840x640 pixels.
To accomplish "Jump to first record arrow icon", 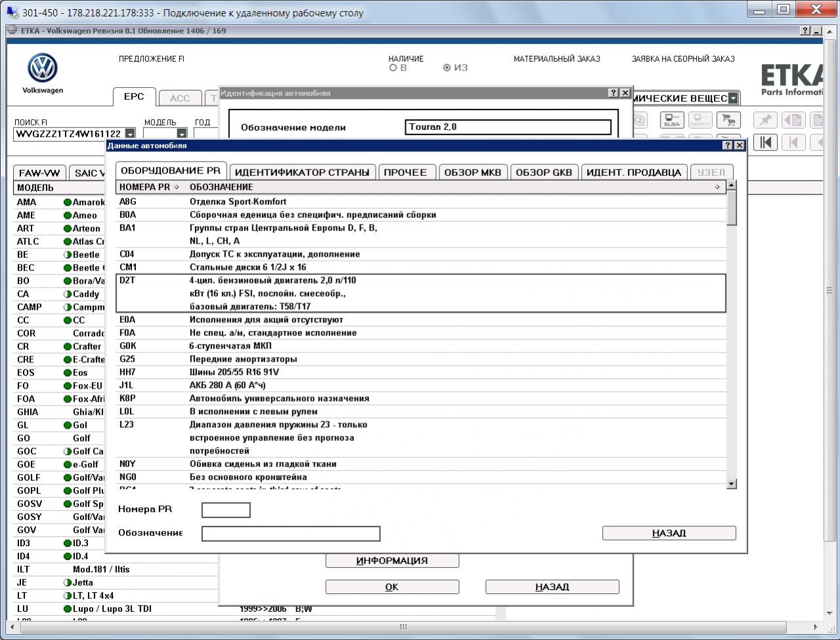I will coord(766,142).
